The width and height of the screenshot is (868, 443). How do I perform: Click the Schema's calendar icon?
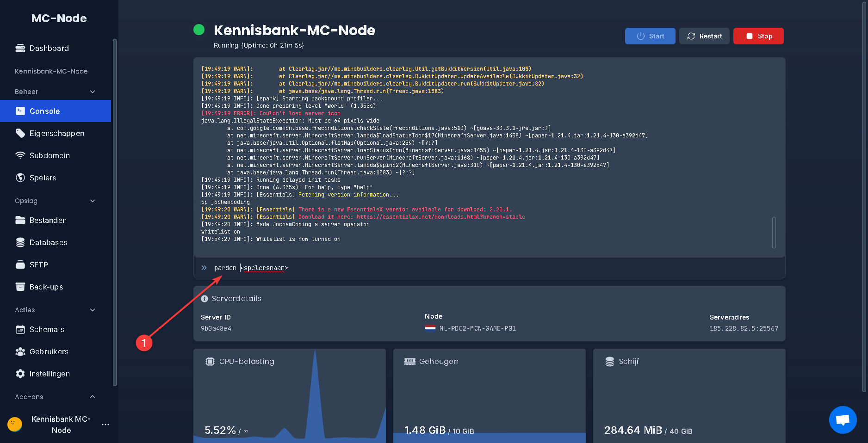20,329
